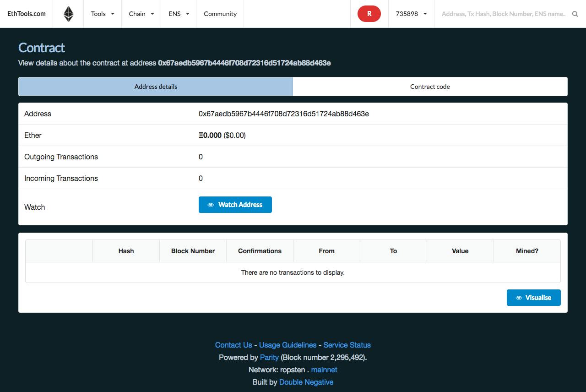Click the Visualise button
This screenshot has height=392, width=586.
pos(534,298)
